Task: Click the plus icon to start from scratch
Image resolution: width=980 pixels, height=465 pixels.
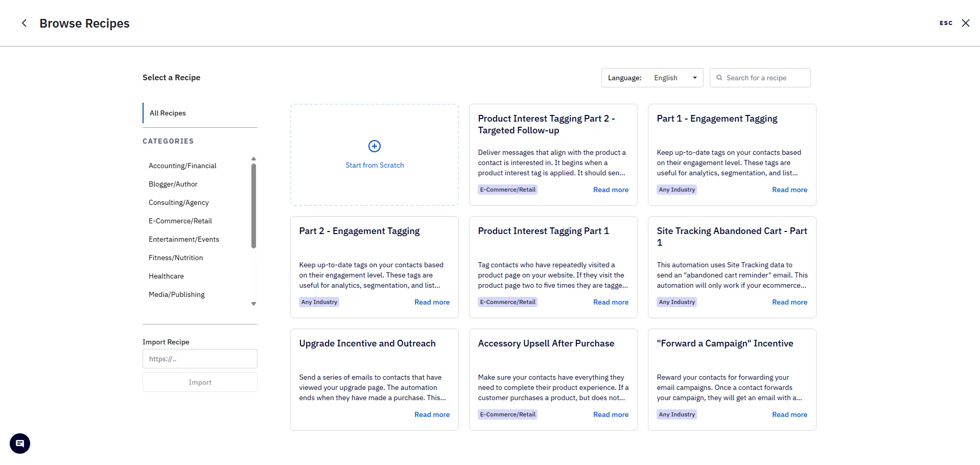Action: tap(374, 146)
